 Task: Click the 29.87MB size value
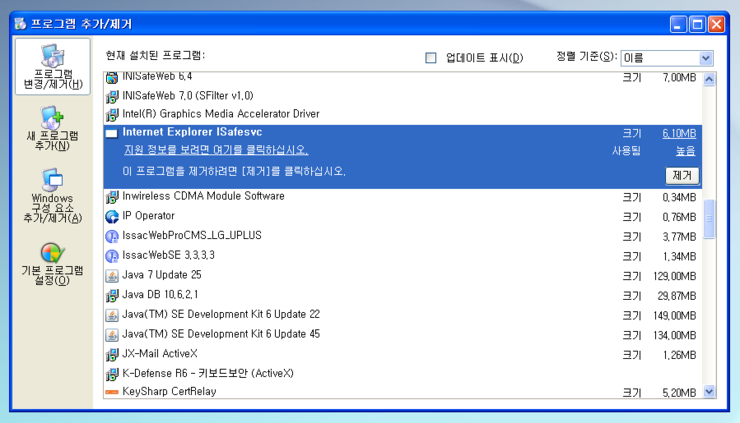[x=677, y=296]
